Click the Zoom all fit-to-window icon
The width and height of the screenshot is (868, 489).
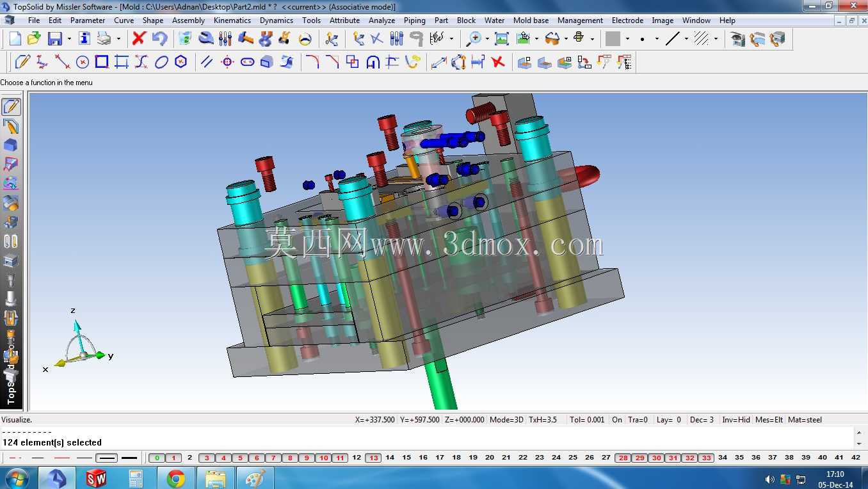[502, 39]
